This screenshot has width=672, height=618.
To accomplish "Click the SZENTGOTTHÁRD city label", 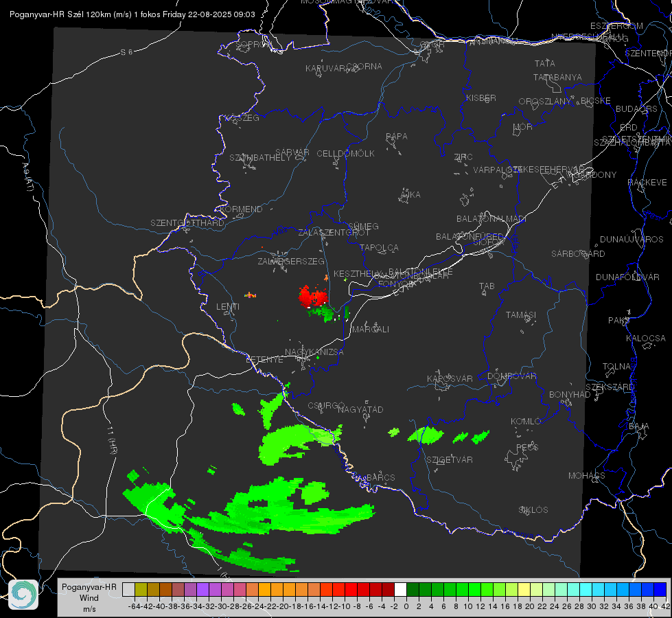I will click(x=187, y=223).
